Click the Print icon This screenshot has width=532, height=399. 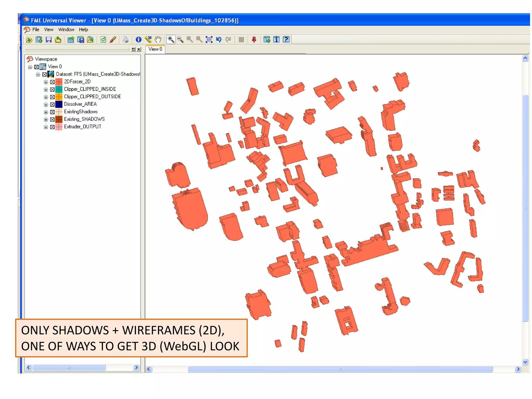point(125,40)
